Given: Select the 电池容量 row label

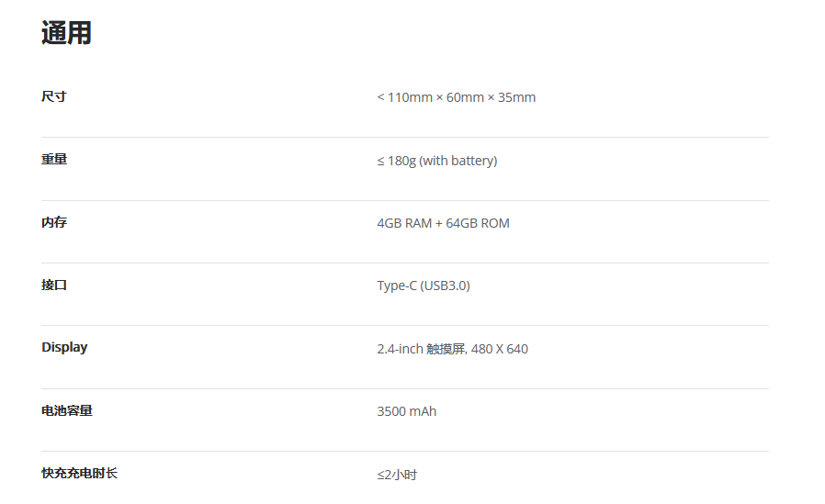Looking at the screenshot, I should (x=67, y=410).
